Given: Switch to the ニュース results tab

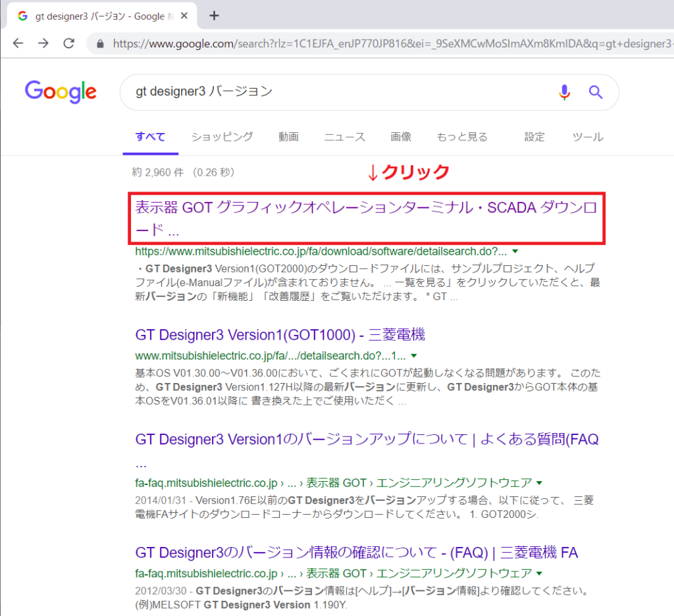Looking at the screenshot, I should pos(344,137).
